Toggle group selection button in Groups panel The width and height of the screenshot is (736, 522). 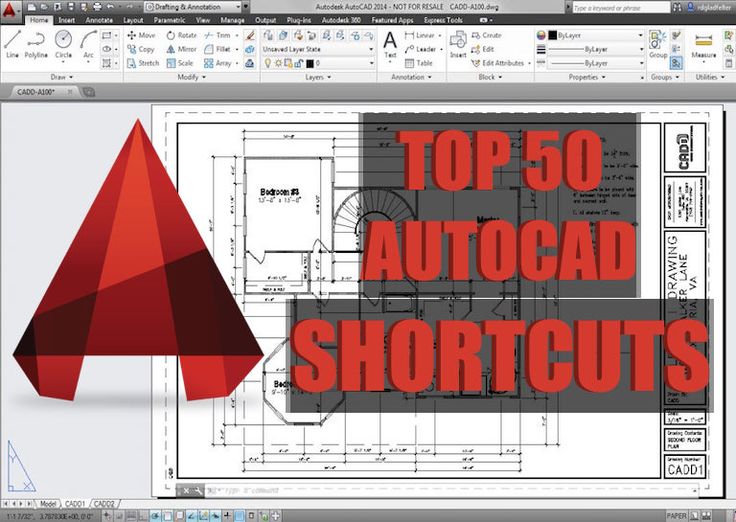pos(676,63)
